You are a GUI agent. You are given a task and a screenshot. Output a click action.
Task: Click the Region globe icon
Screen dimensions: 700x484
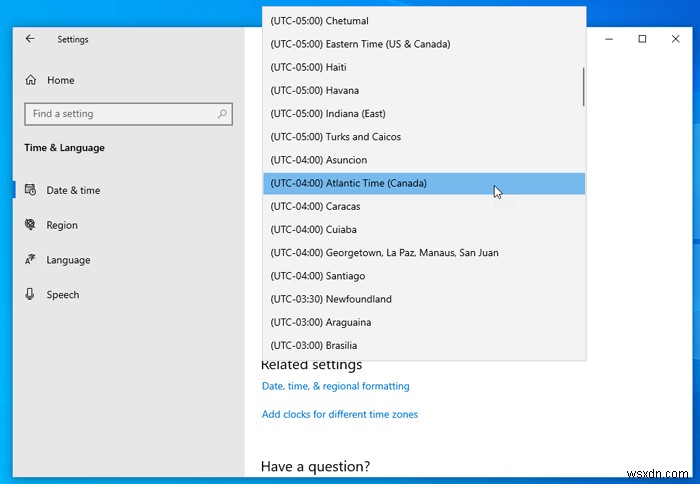[x=30, y=225]
